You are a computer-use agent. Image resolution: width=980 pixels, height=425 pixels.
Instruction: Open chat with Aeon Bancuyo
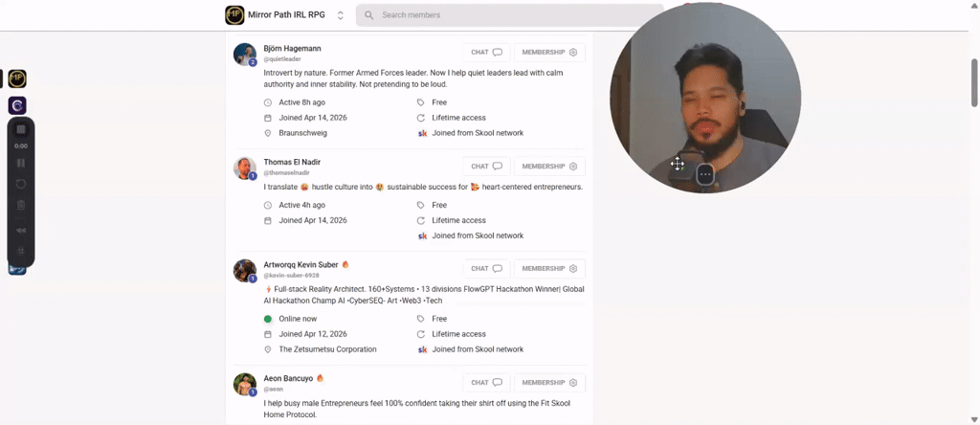(x=487, y=383)
